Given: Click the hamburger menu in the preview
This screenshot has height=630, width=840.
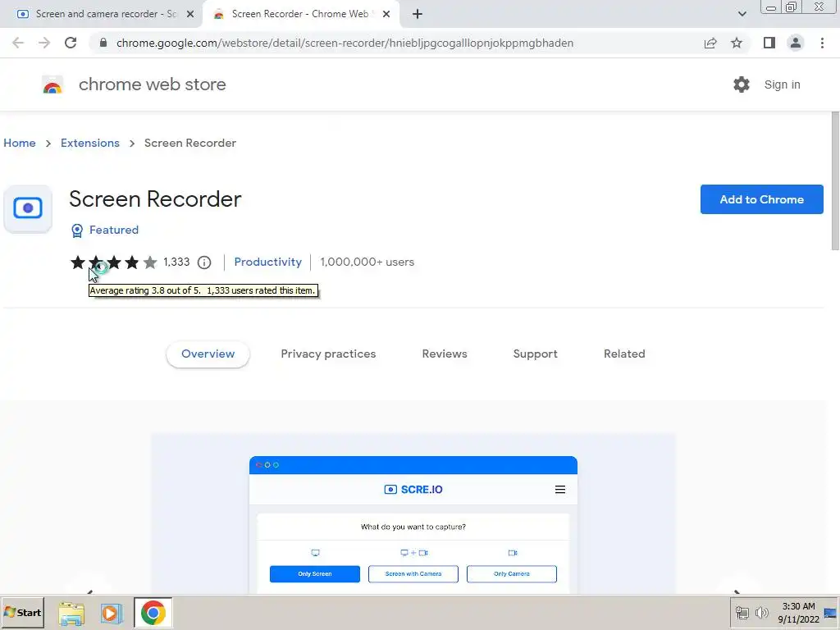Looking at the screenshot, I should pos(559,489).
